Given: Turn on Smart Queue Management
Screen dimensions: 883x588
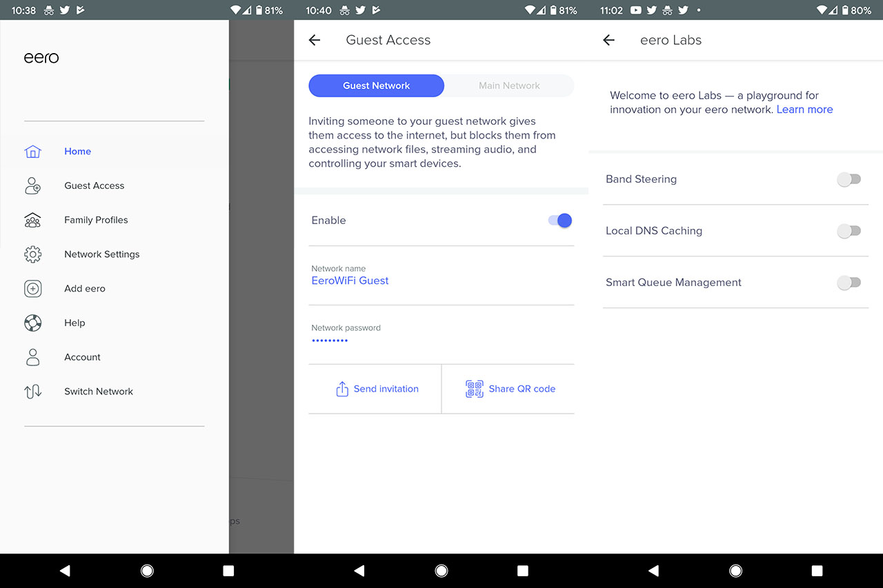Looking at the screenshot, I should pyautogui.click(x=849, y=283).
